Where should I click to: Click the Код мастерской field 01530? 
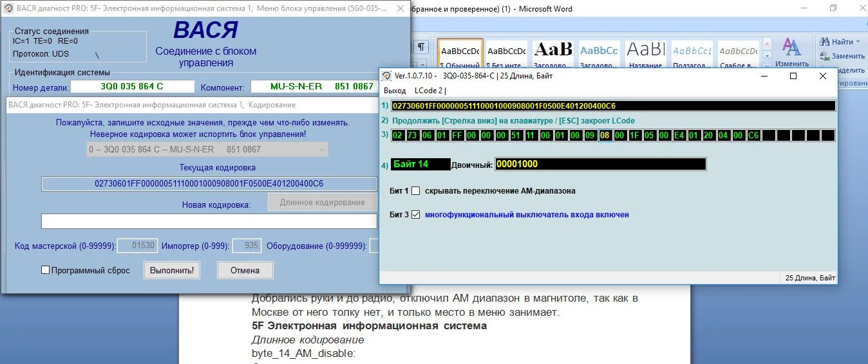click(x=137, y=246)
